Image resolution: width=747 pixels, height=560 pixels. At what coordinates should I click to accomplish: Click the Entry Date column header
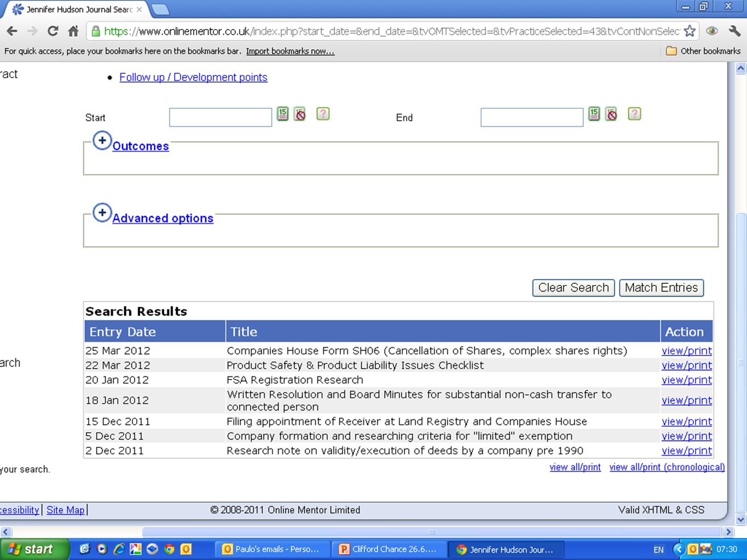coord(155,331)
